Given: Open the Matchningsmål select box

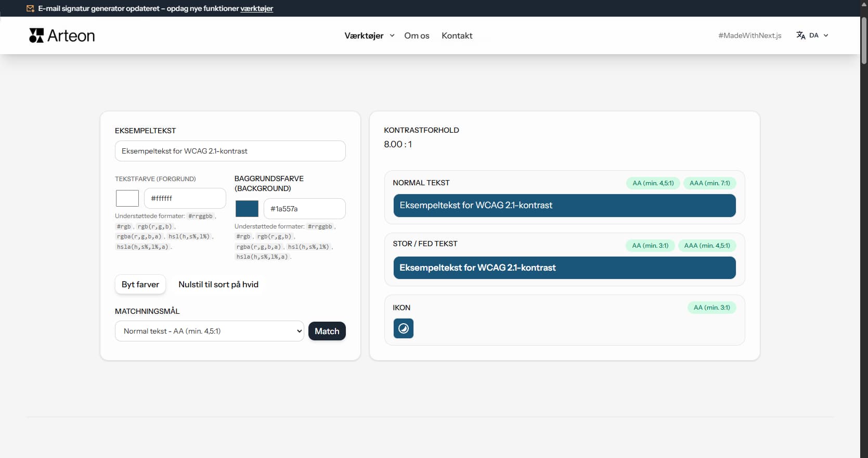Looking at the screenshot, I should 209,331.
